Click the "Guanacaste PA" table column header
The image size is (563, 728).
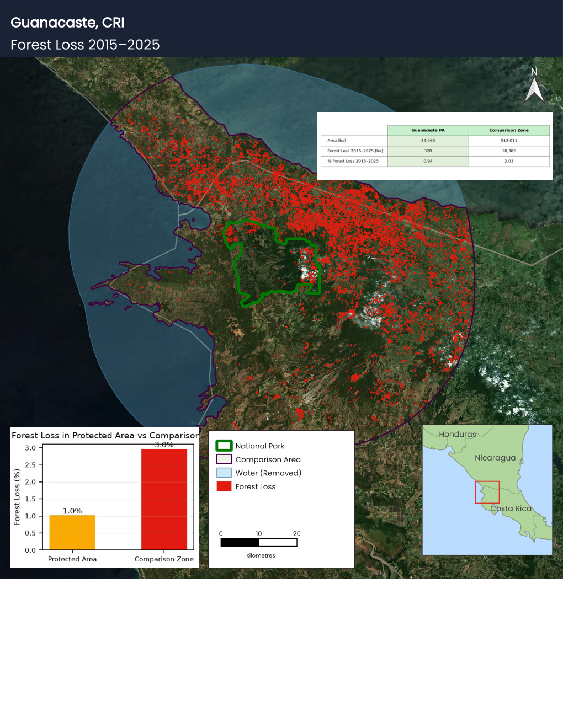pyautogui.click(x=428, y=130)
